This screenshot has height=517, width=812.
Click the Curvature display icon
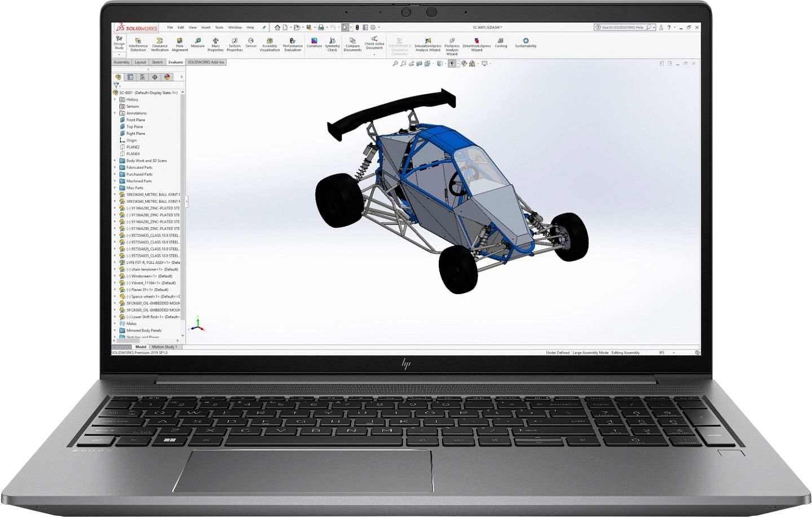tap(314, 42)
